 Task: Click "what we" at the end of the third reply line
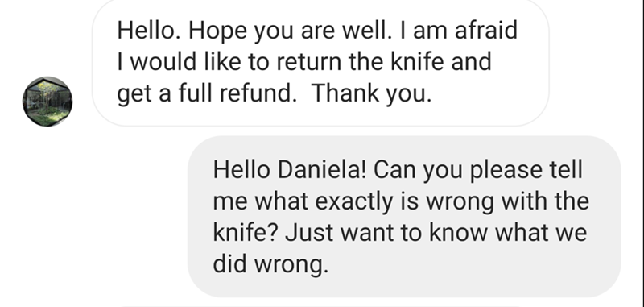[542, 232]
